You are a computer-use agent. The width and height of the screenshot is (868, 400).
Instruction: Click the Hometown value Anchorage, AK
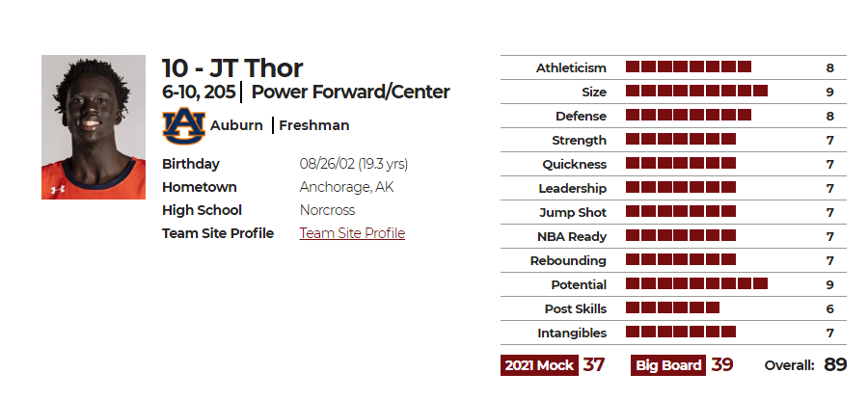(346, 187)
